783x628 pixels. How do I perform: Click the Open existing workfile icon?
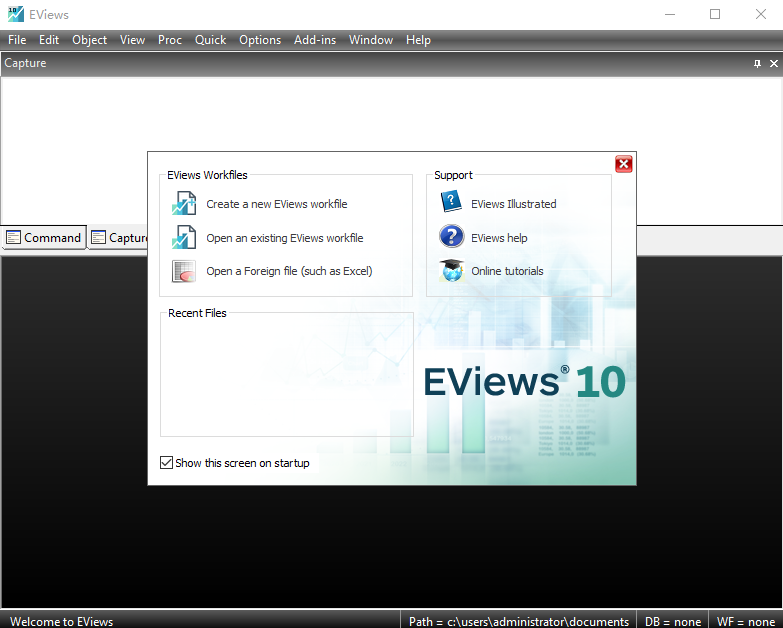pyautogui.click(x=184, y=238)
